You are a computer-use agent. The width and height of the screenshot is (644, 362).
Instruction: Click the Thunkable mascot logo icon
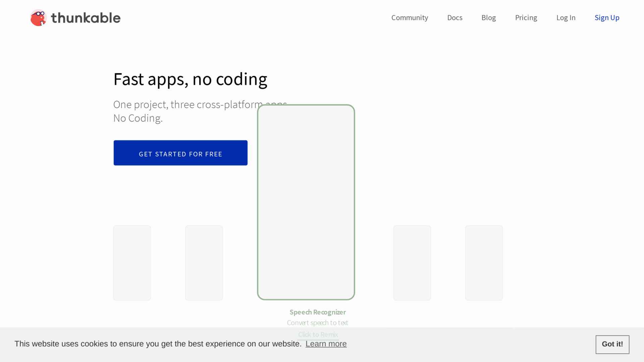point(38,17)
